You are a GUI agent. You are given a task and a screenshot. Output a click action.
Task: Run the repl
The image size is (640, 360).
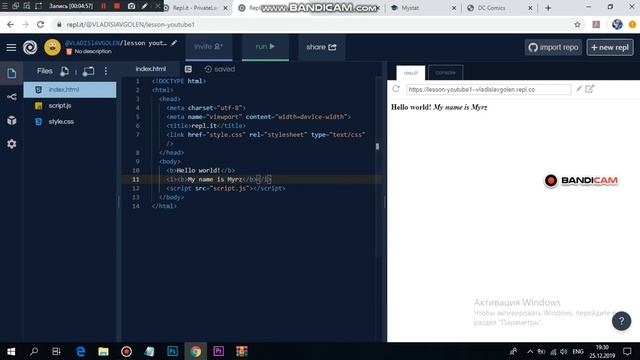pos(265,47)
